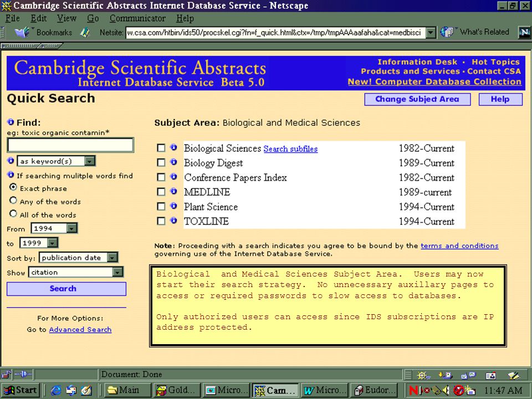
Task: Open info icon for TOXLINE database
Action: click(173, 221)
